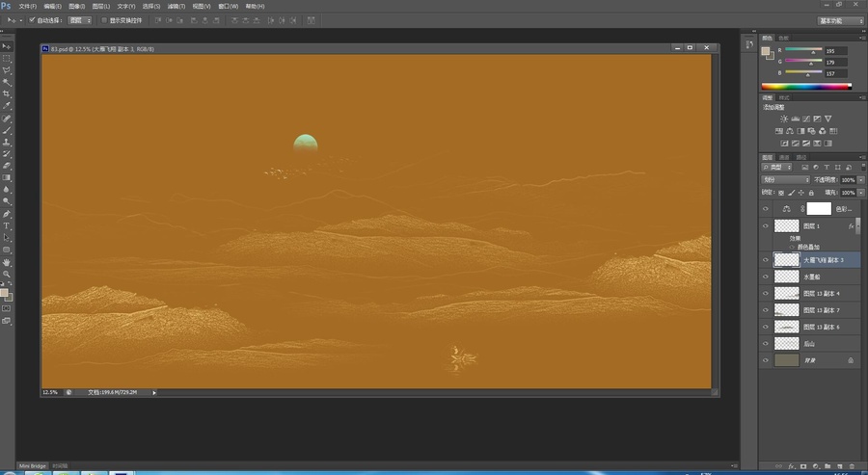The image size is (868, 475).
Task: Switch to the 通道 tab
Action: (784, 157)
